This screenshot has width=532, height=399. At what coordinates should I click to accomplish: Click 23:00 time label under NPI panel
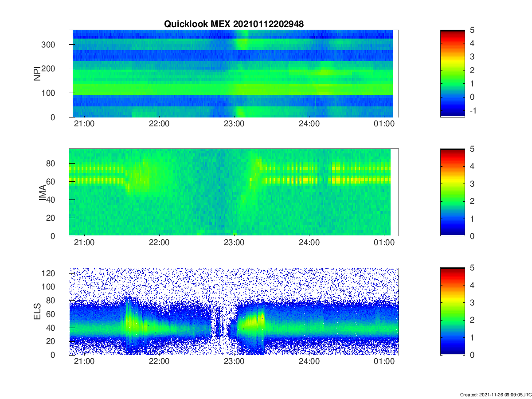[x=234, y=125]
